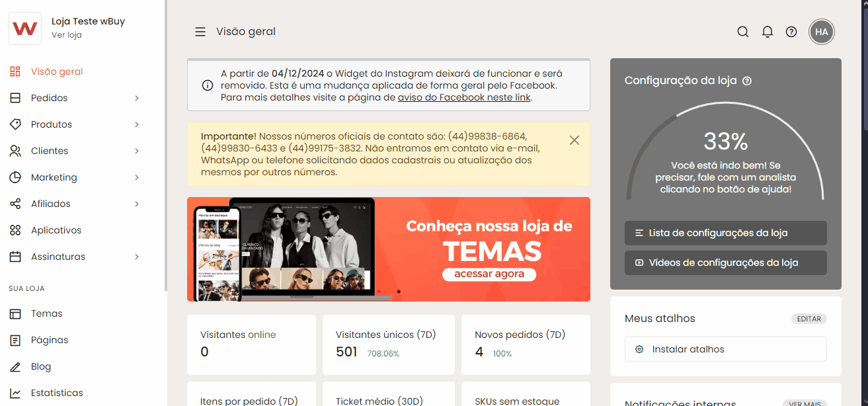This screenshot has height=406, width=868.
Task: Toggle the hamburger sidebar menu icon
Action: 200,32
